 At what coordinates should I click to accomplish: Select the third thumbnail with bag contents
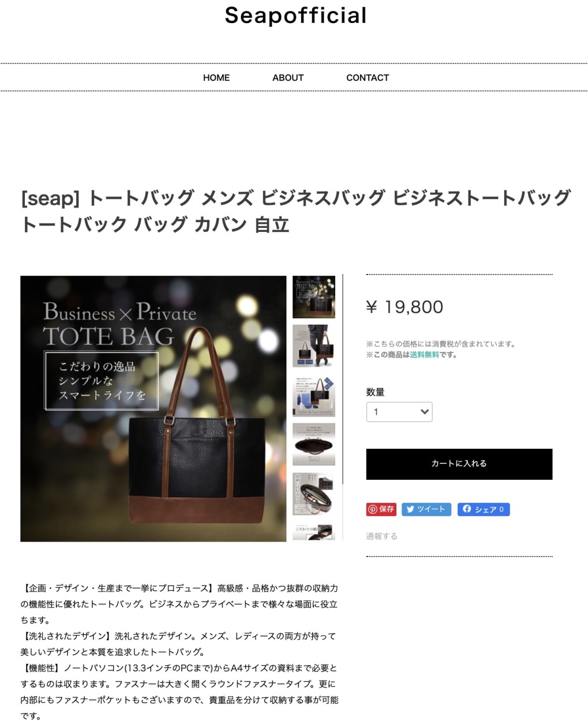coord(314,396)
